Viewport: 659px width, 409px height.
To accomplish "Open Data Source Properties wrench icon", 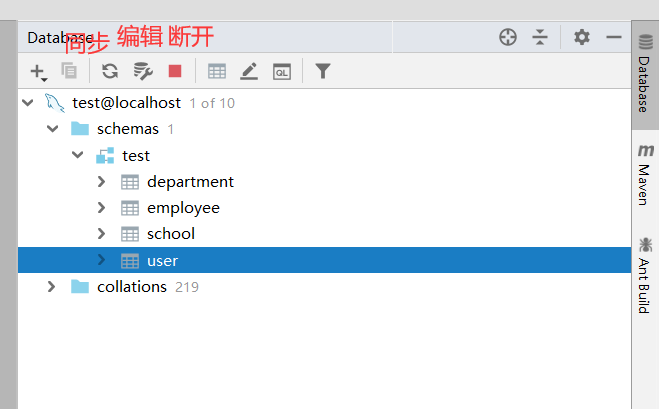I will tap(142, 71).
